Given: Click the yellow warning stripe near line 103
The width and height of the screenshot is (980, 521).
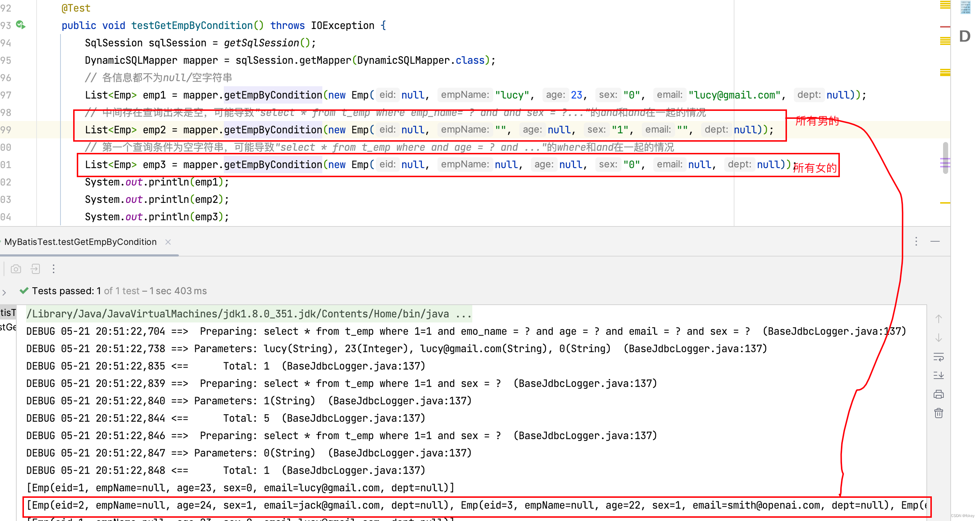Looking at the screenshot, I should (945, 203).
